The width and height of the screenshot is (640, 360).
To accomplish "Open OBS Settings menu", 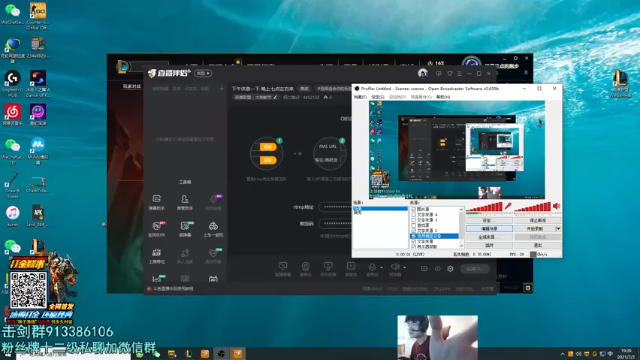I will click(378, 97).
